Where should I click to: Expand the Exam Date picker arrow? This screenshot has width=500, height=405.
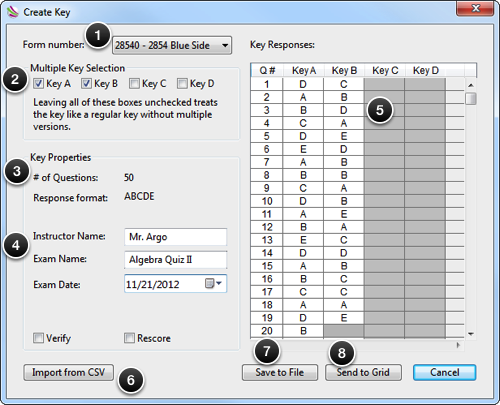[219, 283]
